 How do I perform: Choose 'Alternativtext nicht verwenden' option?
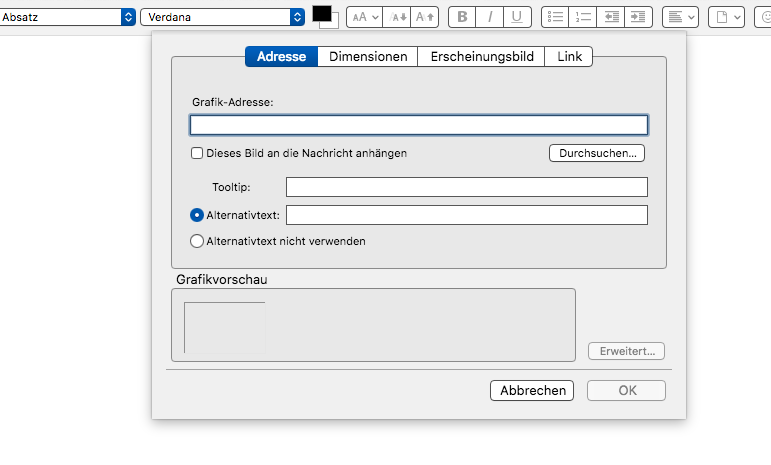coord(197,241)
